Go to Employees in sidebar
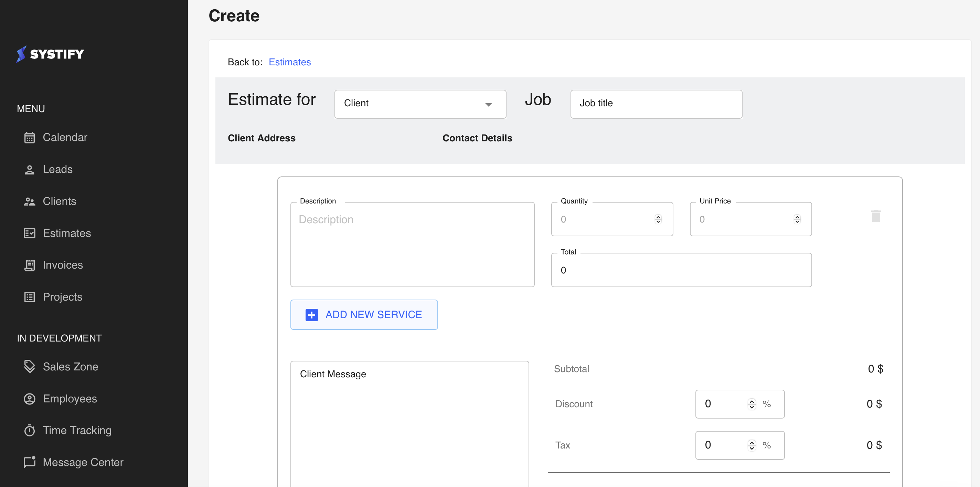980x487 pixels. [70, 398]
